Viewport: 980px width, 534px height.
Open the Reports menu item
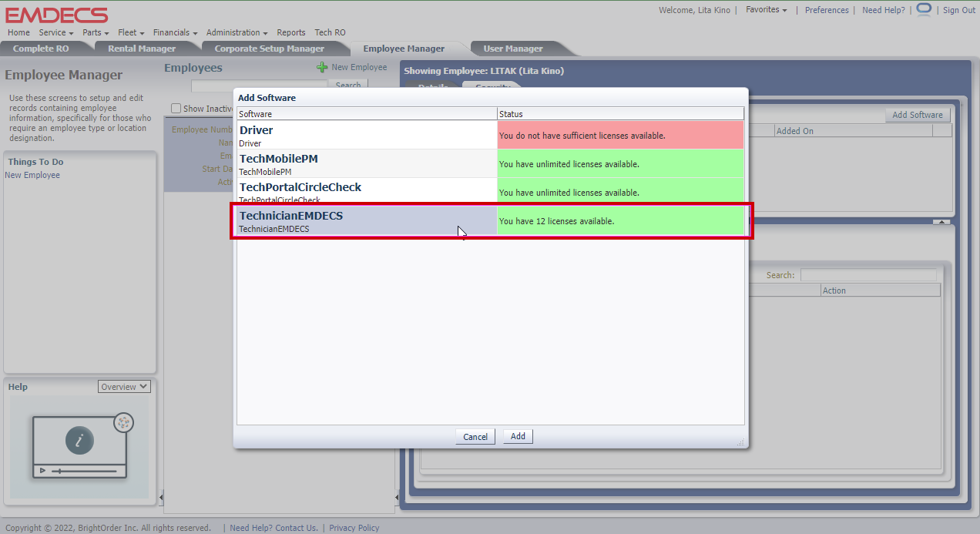click(x=291, y=32)
